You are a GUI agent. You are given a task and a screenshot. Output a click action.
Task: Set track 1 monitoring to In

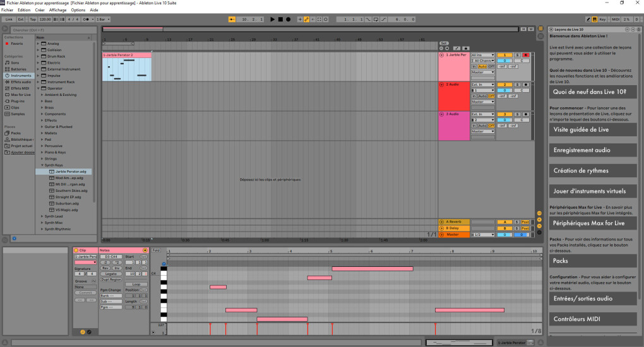(x=474, y=66)
